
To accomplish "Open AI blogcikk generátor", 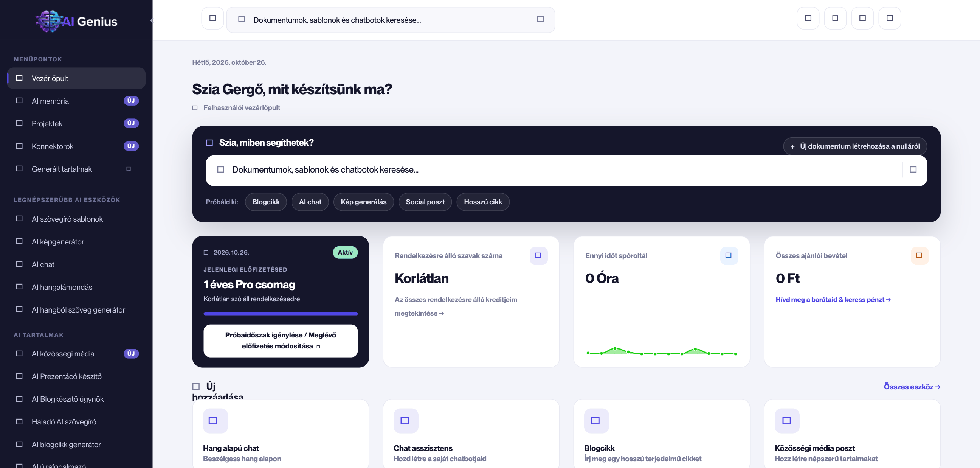I will click(76, 445).
